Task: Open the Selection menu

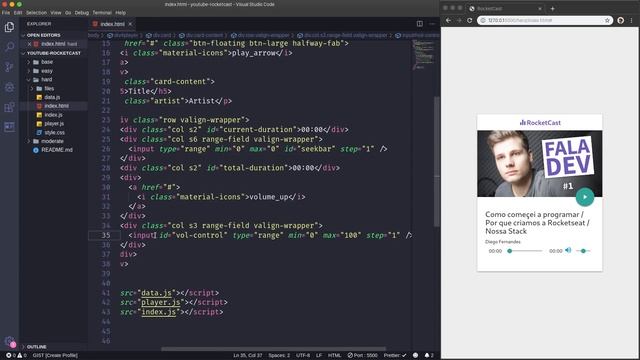Action: [37, 13]
